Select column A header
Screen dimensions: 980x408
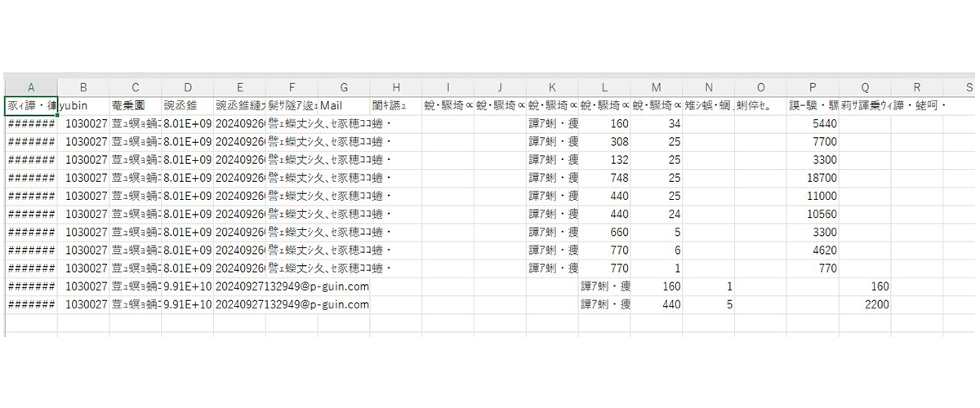(x=30, y=87)
